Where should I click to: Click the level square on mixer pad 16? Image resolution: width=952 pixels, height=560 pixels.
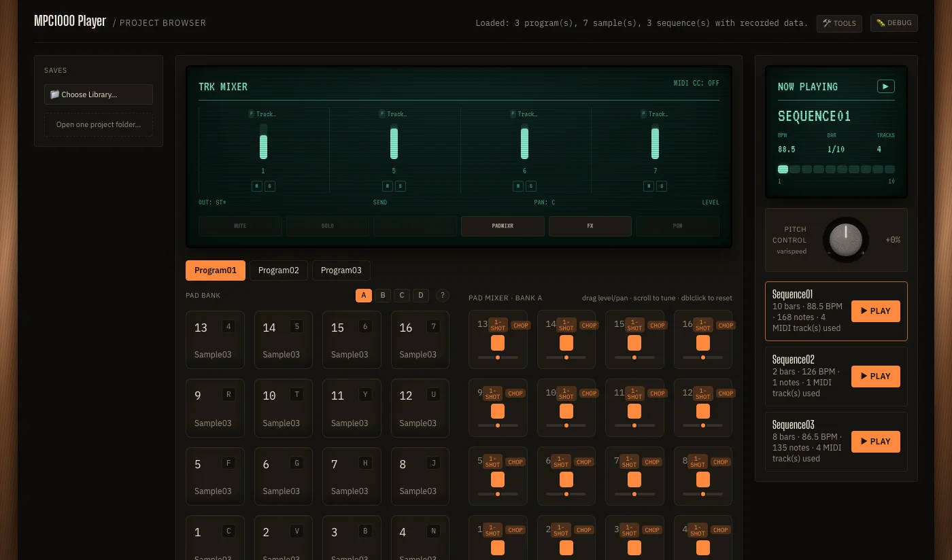click(x=703, y=343)
